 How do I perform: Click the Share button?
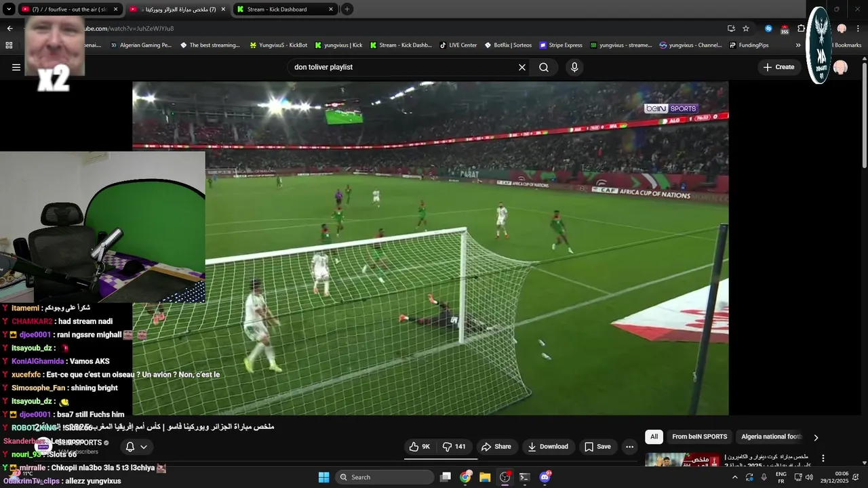pos(496,447)
